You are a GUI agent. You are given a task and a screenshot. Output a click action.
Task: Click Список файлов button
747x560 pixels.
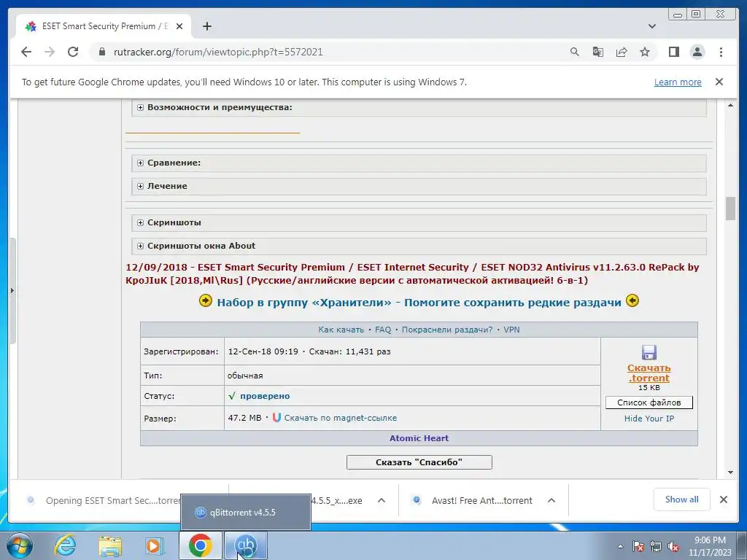pos(649,402)
